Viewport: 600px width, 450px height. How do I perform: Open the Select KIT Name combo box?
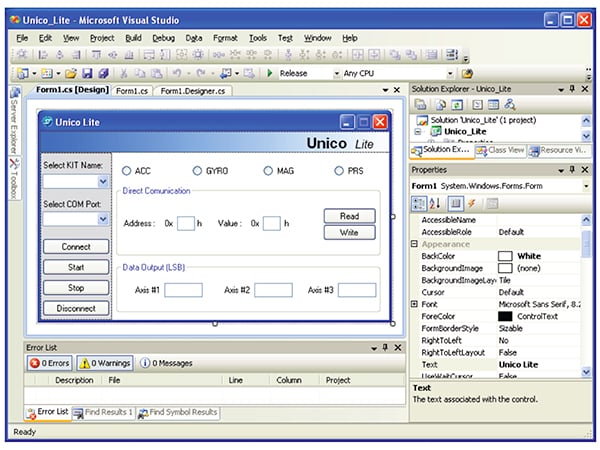pyautogui.click(x=103, y=181)
